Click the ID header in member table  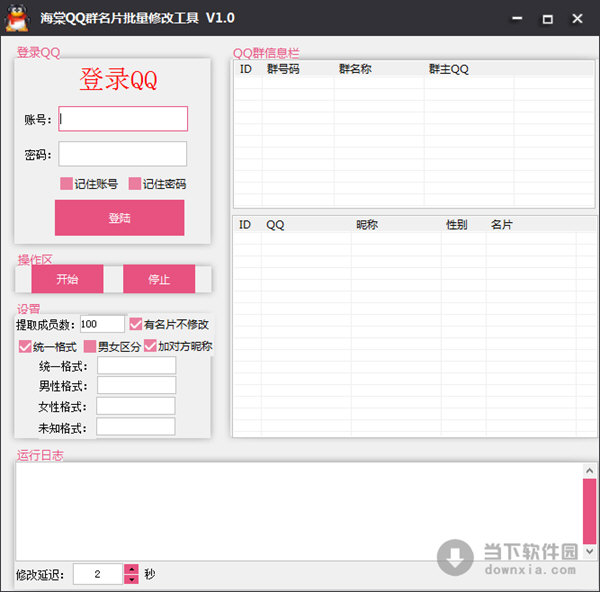[x=247, y=225]
